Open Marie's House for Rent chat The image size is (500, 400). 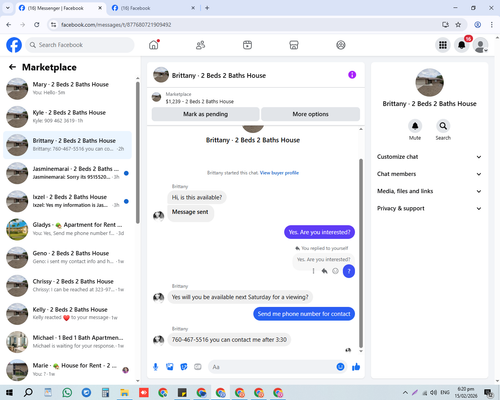[x=67, y=370]
